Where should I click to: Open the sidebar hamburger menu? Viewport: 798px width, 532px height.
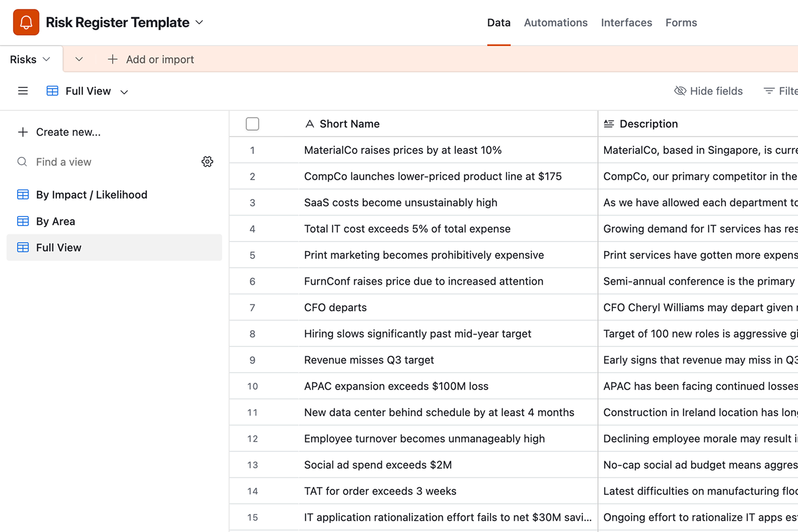(x=23, y=91)
